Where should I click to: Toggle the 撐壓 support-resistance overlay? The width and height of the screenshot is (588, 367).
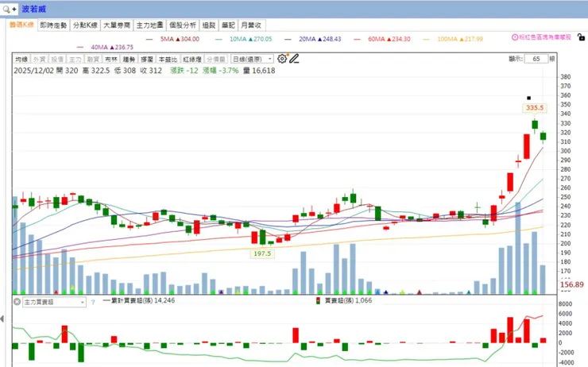click(x=147, y=60)
